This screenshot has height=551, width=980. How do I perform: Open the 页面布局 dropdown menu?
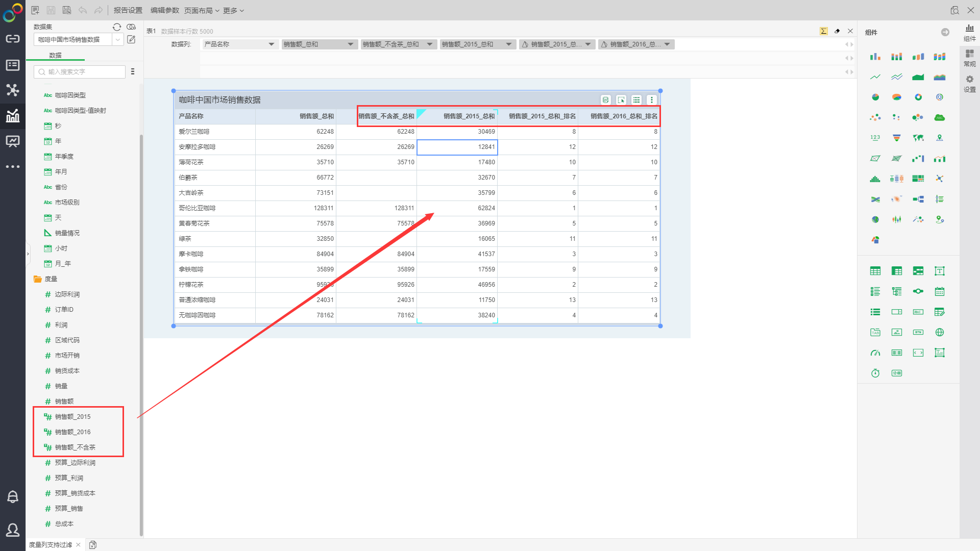pos(201,10)
